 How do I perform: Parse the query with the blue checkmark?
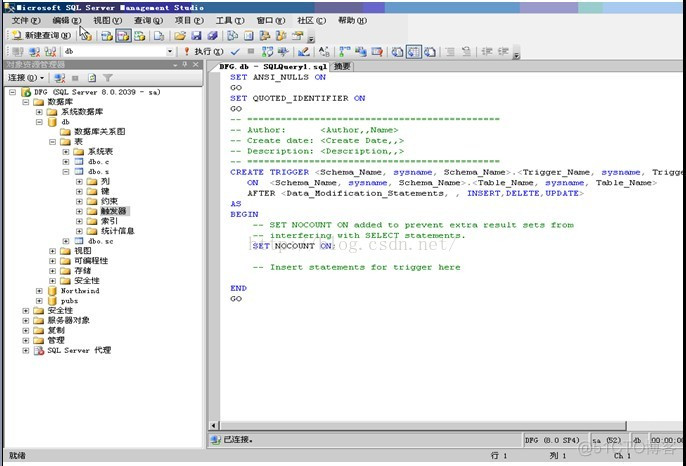pos(235,52)
